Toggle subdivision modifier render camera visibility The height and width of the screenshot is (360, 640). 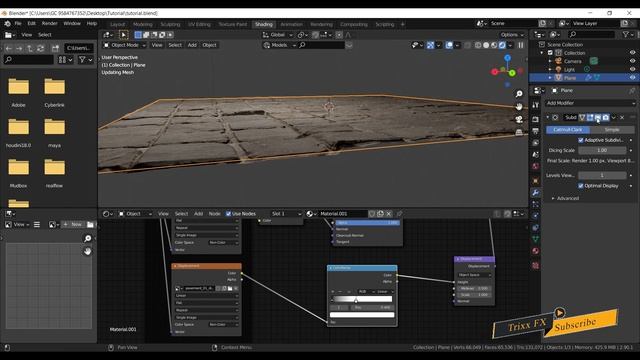pos(606,118)
